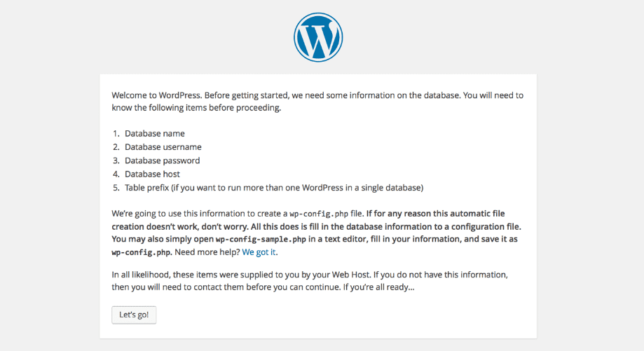This screenshot has width=644, height=351.
Task: Click wp-config.php in "create a wp-config.php file"
Action: (x=319, y=214)
